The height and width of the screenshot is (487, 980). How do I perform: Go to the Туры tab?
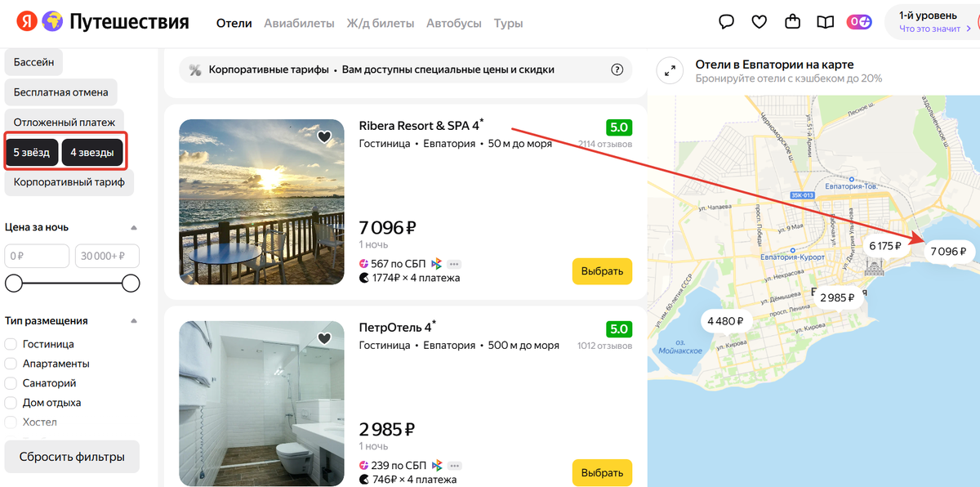[508, 23]
